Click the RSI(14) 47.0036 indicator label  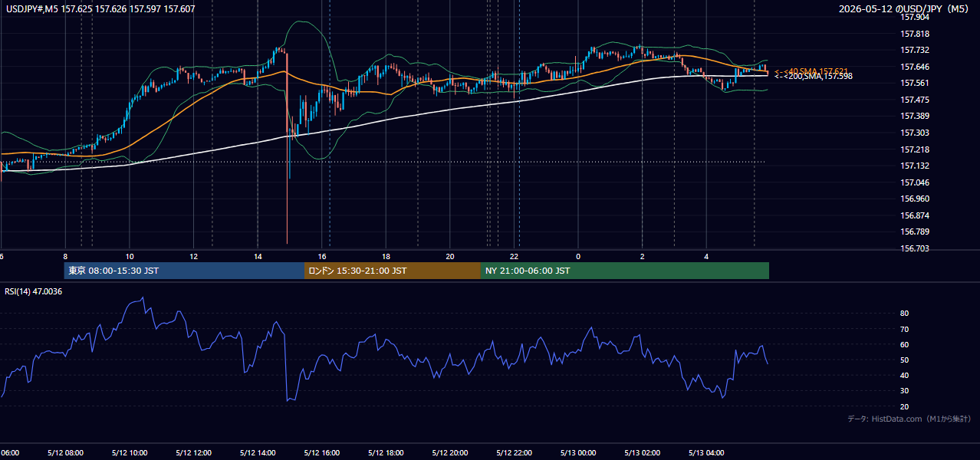(x=34, y=291)
